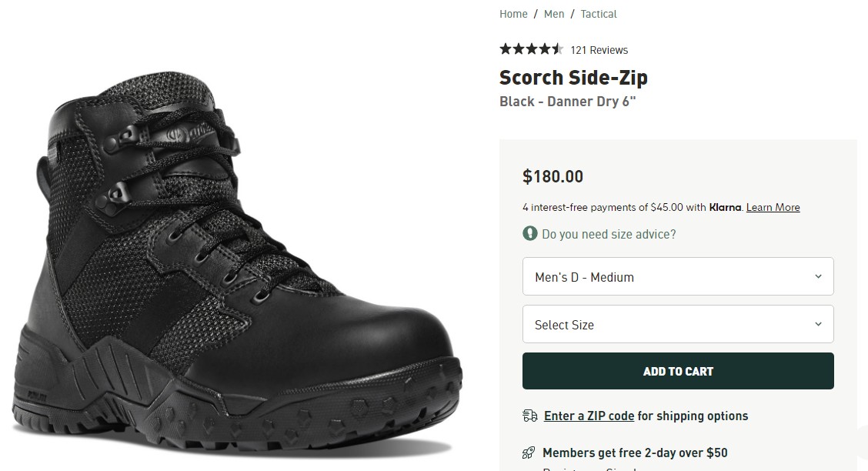Click the size advice pin icon
The width and height of the screenshot is (868, 471).
pos(530,233)
